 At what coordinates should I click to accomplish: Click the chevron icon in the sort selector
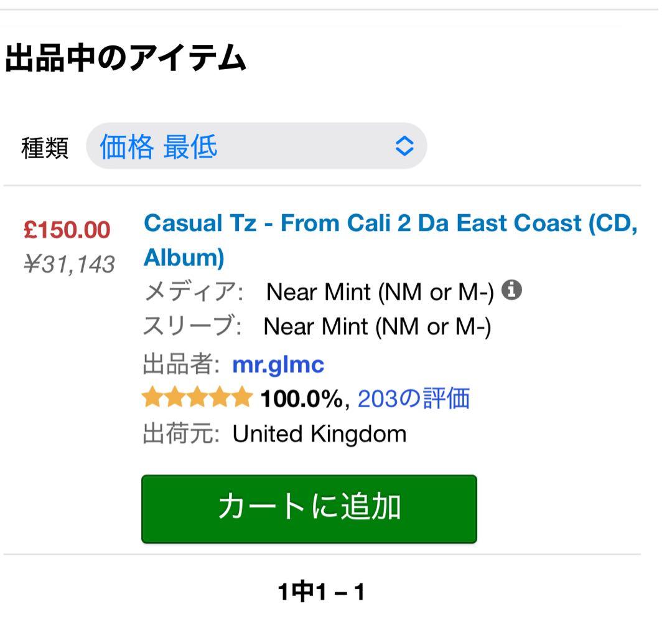(403, 144)
